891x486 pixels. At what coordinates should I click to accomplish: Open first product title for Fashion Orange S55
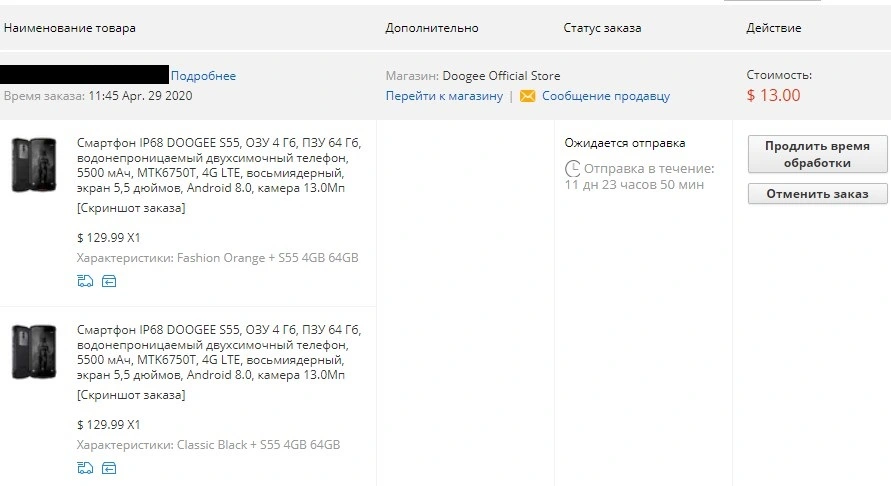219,165
